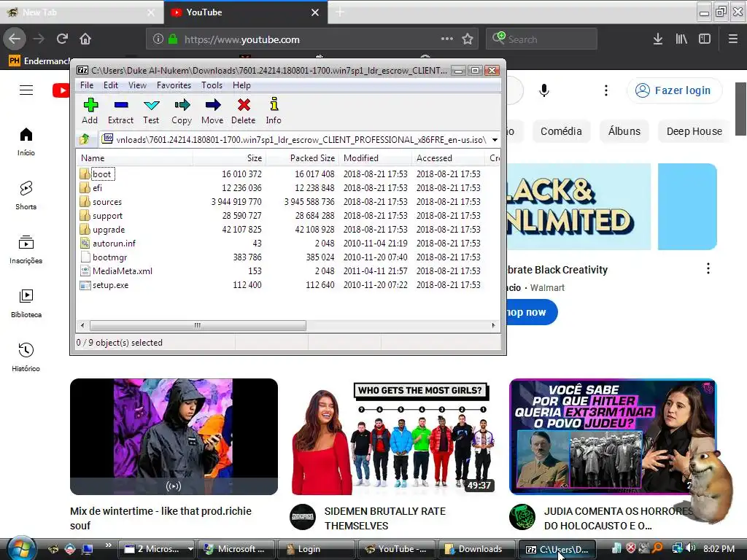Open the Sidemen Brutally Rate Themselves thumbnail
This screenshot has width=747, height=560.
393,437
